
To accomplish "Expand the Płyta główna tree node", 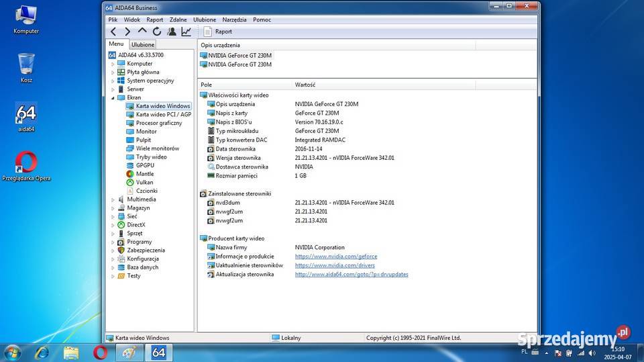I will [x=113, y=73].
